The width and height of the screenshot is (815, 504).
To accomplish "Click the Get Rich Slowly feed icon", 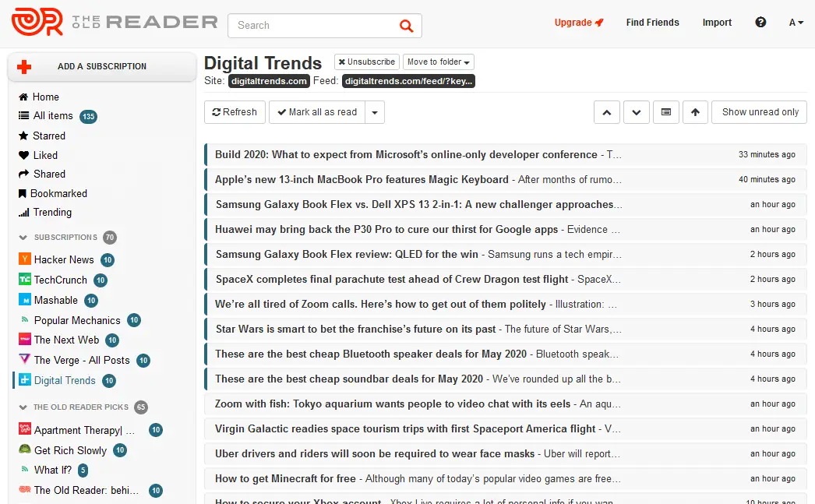I will point(24,449).
